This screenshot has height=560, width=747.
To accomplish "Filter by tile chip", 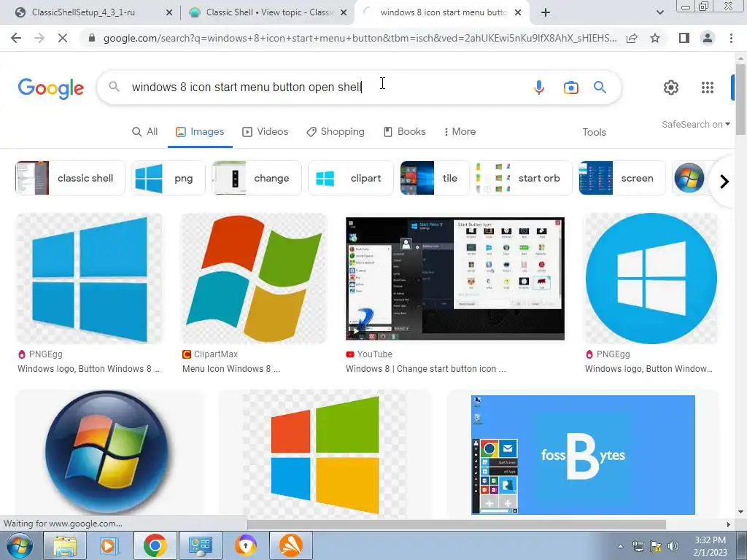I will click(x=435, y=178).
